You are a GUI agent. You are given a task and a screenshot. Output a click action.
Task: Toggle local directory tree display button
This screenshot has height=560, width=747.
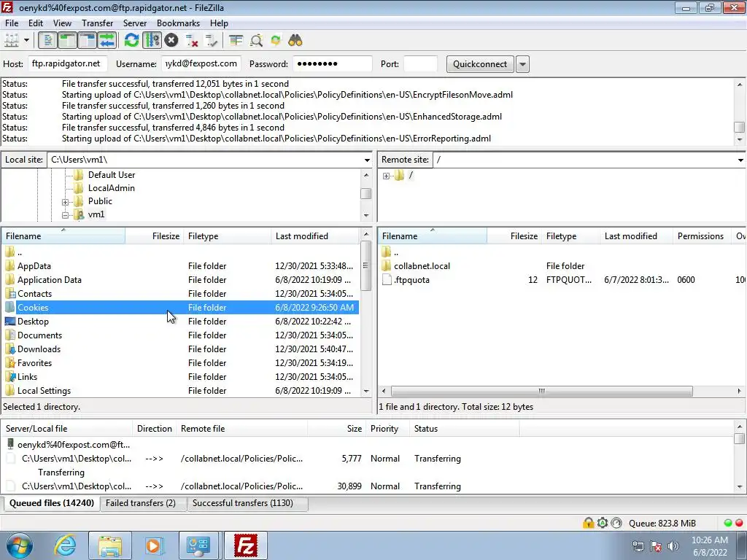coord(68,41)
